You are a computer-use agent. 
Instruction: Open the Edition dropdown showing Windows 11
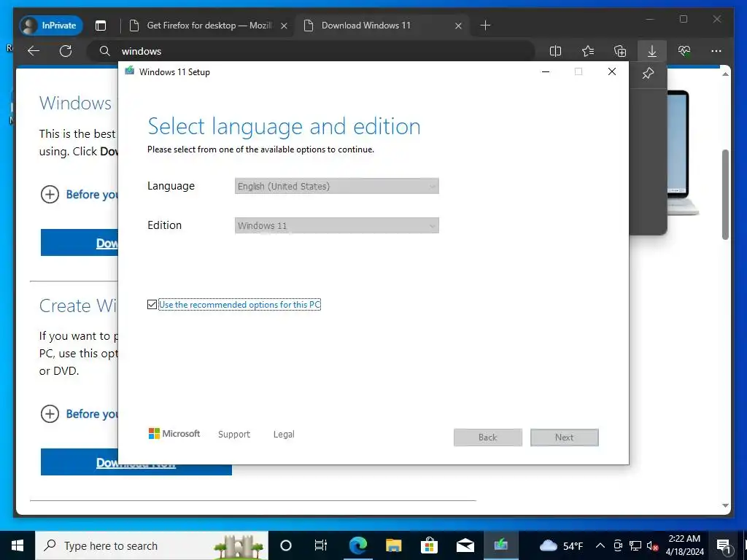(337, 225)
